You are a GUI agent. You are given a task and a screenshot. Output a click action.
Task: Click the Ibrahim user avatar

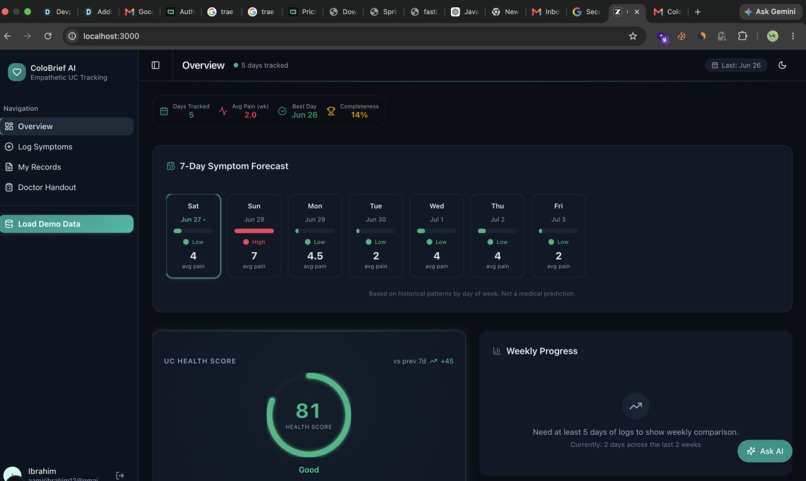(x=12, y=474)
